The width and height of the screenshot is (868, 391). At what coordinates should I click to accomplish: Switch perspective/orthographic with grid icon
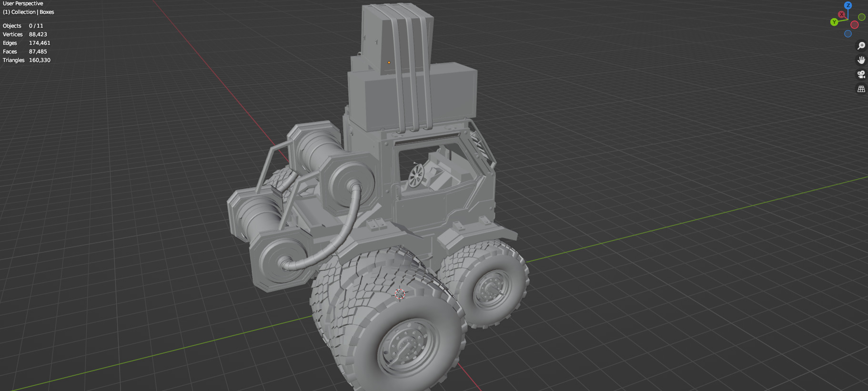click(861, 89)
